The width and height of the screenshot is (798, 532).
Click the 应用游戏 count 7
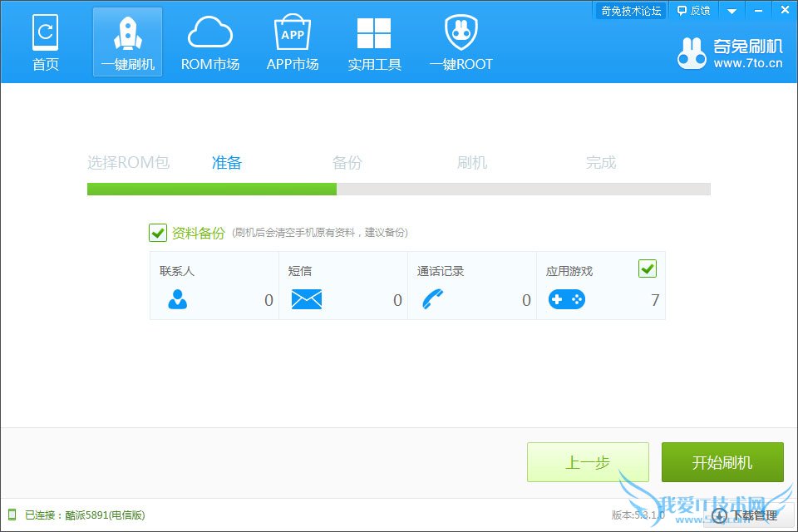(655, 300)
